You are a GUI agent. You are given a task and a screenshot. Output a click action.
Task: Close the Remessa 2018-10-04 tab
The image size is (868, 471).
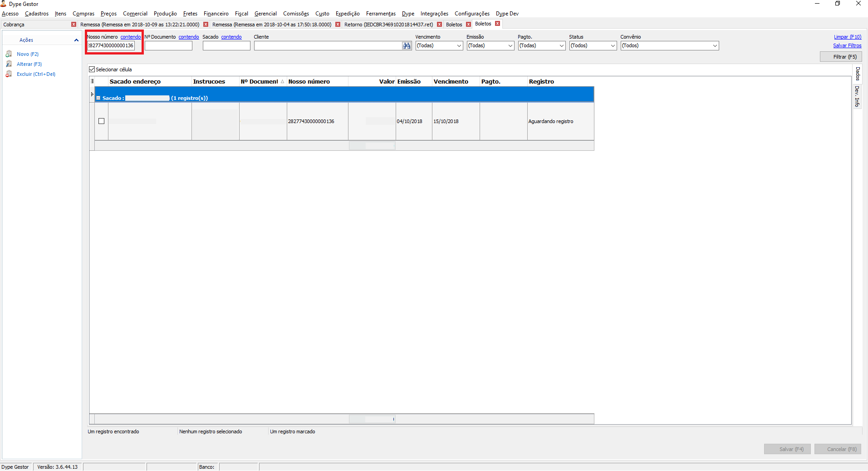pos(338,25)
